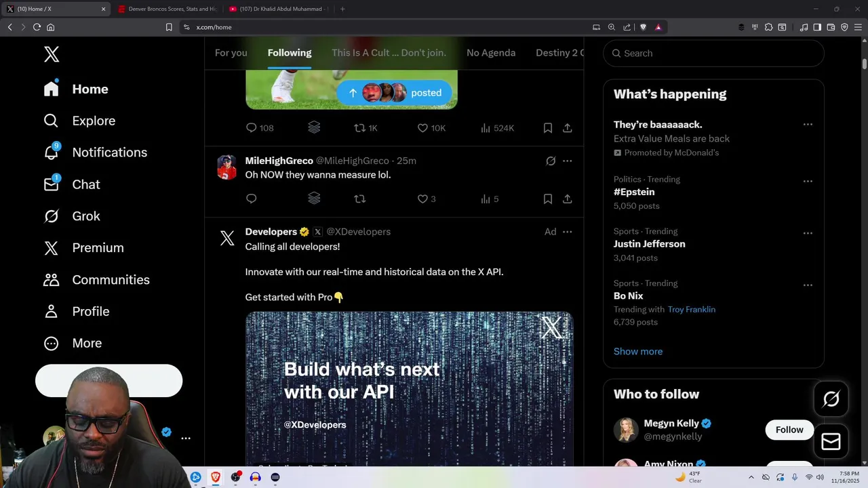Open options for the Bo Nix trend
Image resolution: width=868 pixels, height=488 pixels.
click(808, 285)
